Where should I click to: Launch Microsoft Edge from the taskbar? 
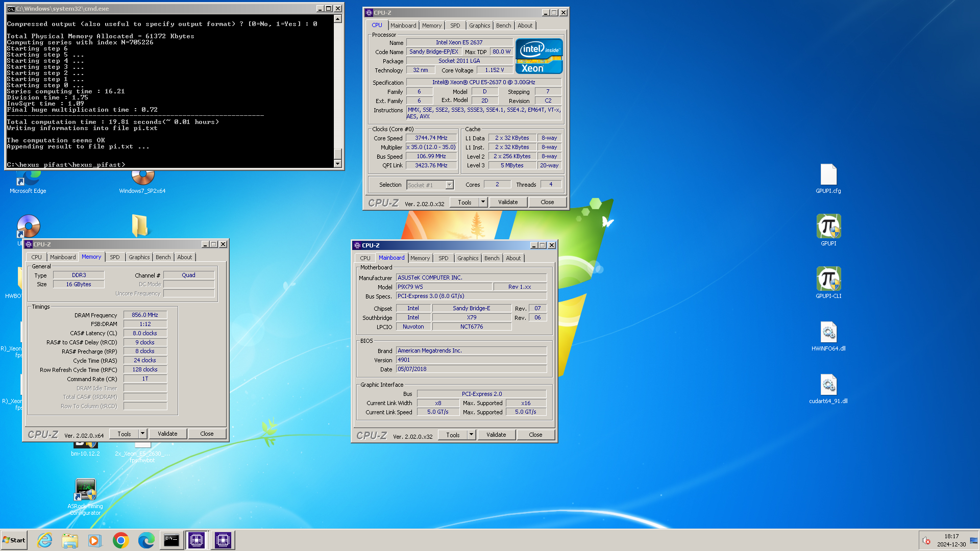coord(146,540)
